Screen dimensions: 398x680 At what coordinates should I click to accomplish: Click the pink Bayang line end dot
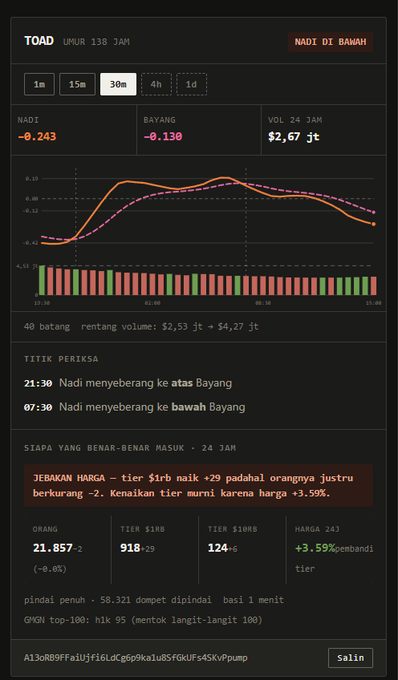point(373,212)
